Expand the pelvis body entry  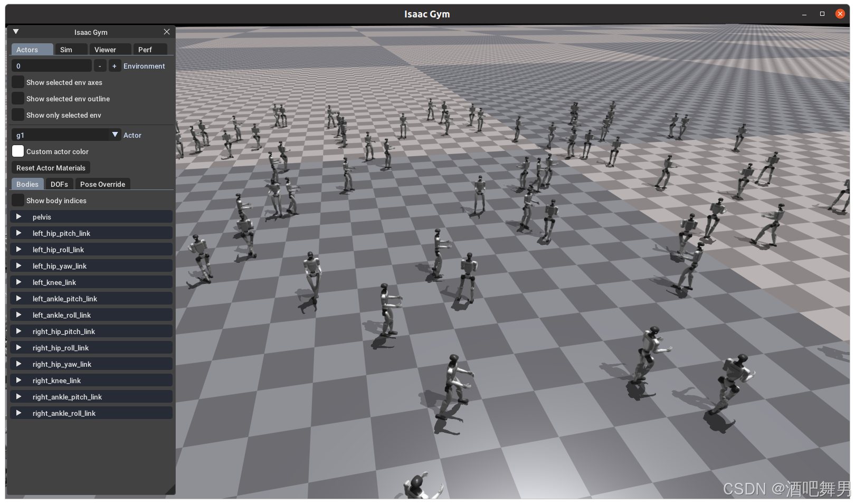coord(91,217)
